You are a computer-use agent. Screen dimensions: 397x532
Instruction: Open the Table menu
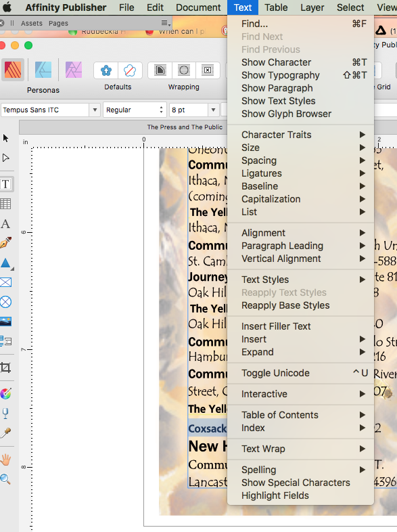coord(276,7)
